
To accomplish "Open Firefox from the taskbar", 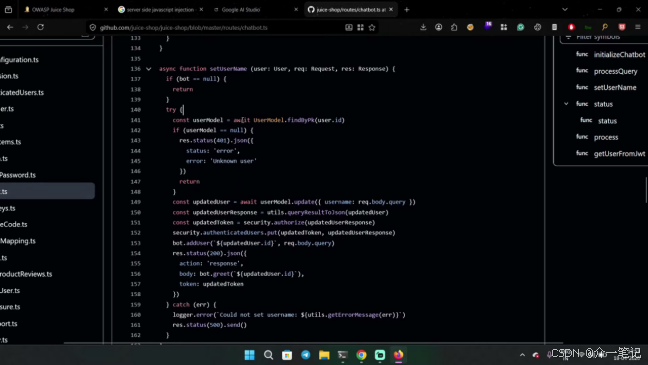I will (x=398, y=355).
